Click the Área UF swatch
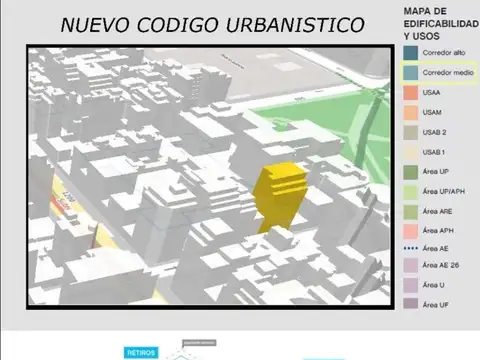 (x=410, y=304)
